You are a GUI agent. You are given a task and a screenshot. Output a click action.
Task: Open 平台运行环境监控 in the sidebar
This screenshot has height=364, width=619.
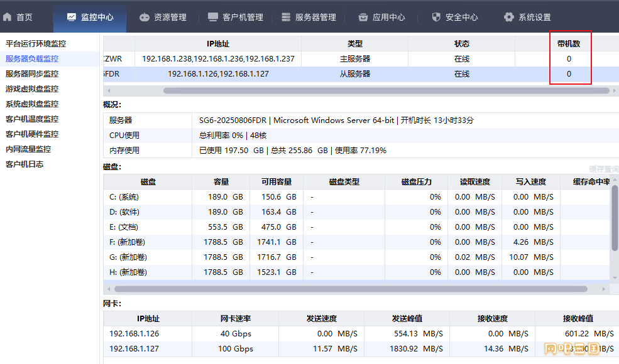coord(36,44)
